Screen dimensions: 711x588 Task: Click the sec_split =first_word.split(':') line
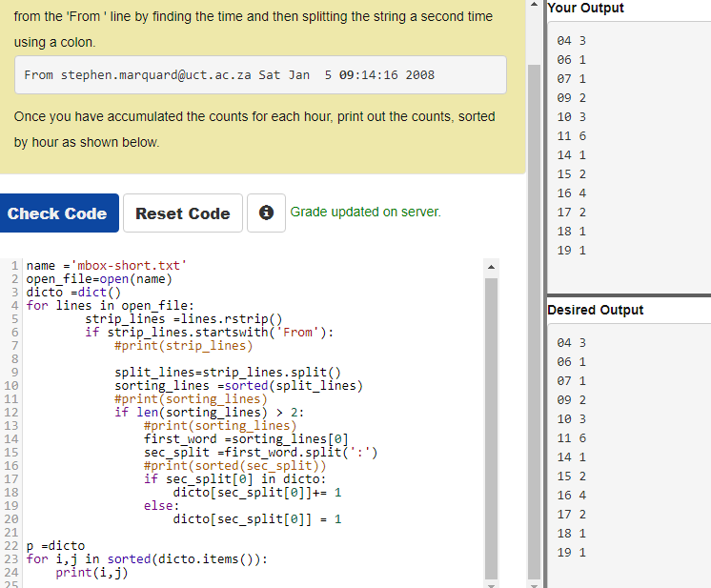[x=260, y=452]
